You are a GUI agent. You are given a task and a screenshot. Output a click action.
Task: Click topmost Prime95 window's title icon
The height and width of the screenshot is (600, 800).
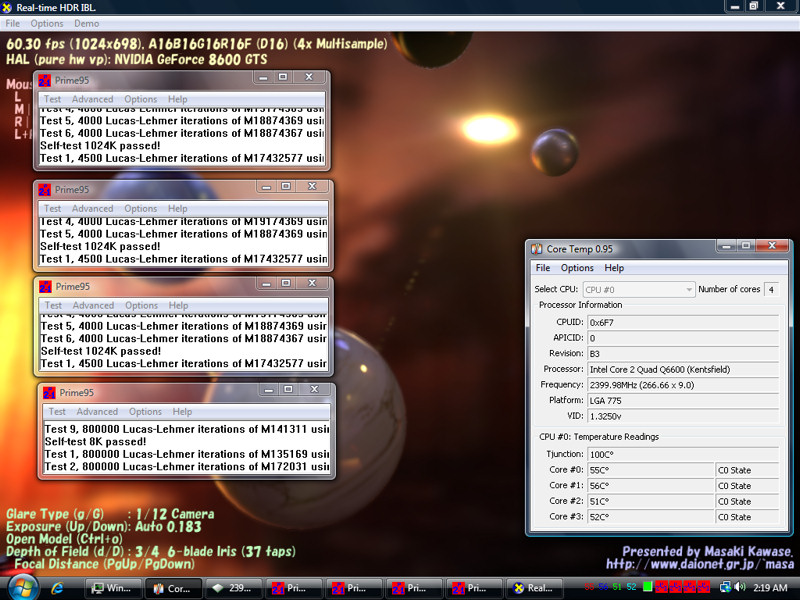[x=45, y=81]
